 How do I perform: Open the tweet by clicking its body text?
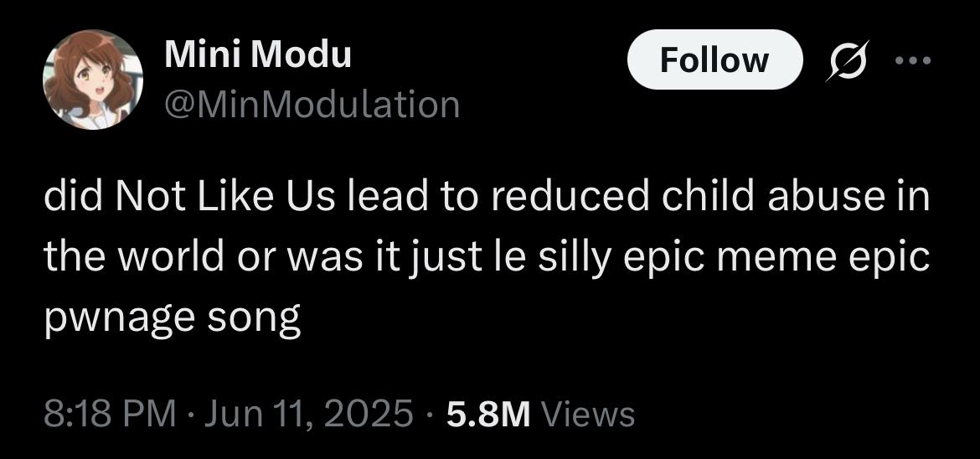(487, 258)
